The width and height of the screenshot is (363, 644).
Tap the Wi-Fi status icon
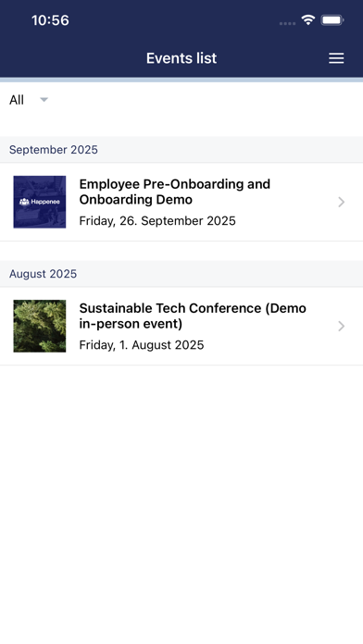pos(308,19)
